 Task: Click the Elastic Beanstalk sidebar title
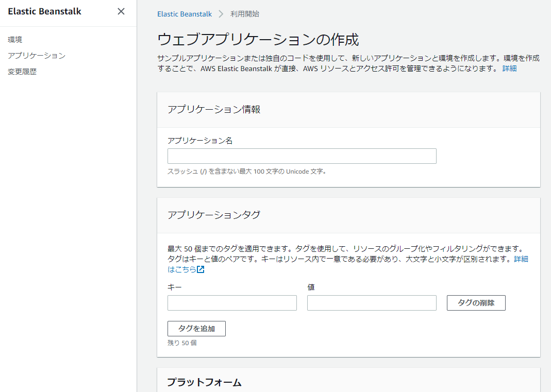pyautogui.click(x=45, y=11)
